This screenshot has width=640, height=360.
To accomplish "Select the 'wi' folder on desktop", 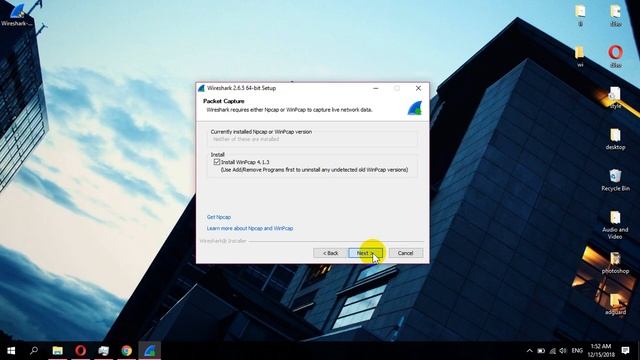I will click(x=580, y=56).
